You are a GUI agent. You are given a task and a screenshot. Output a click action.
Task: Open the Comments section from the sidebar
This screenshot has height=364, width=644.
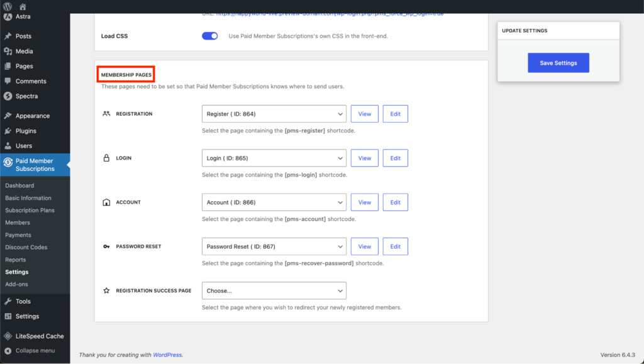tap(28, 80)
